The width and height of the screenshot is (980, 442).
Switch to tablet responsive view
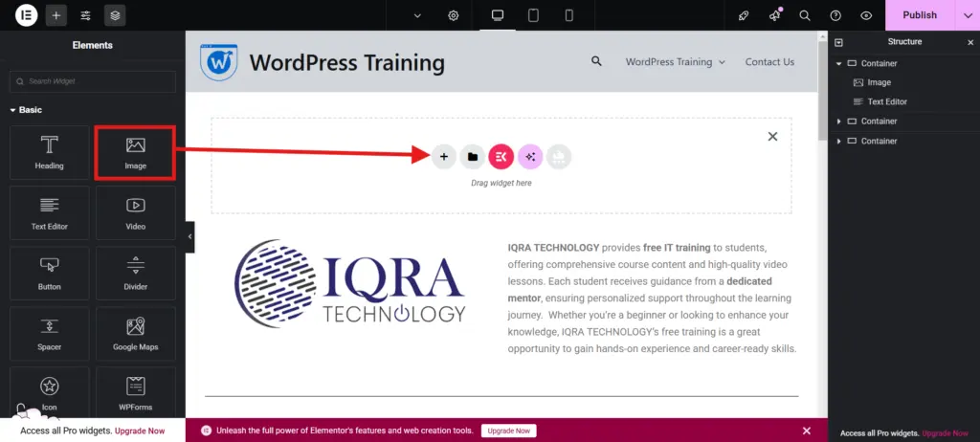pyautogui.click(x=533, y=15)
